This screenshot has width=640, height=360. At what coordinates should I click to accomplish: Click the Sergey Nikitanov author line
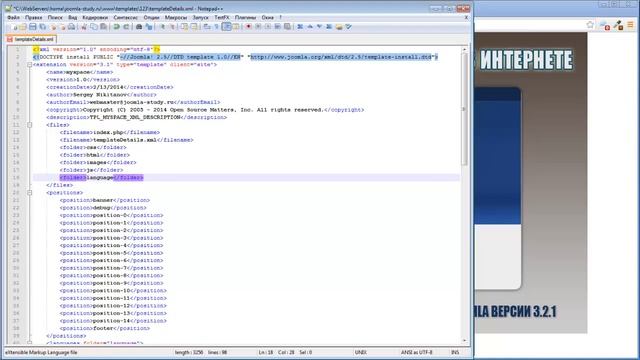click(x=101, y=95)
